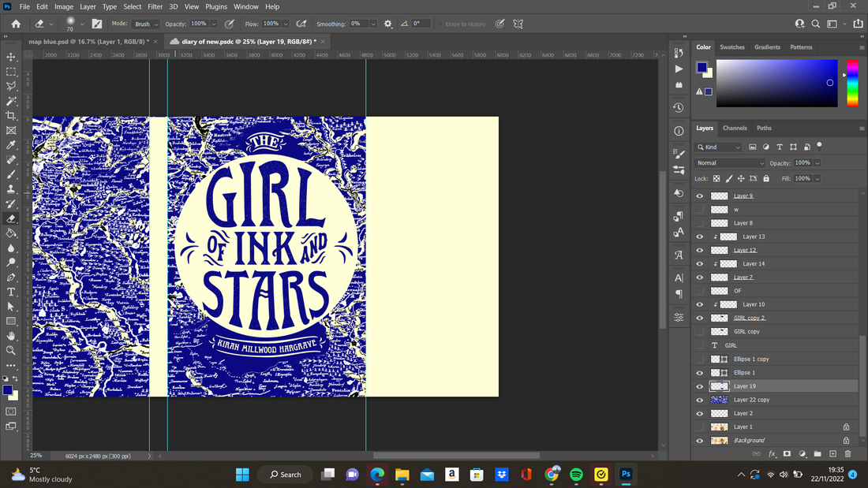Open Spotify from the taskbar
Viewport: 868px width, 488px height.
point(576,474)
